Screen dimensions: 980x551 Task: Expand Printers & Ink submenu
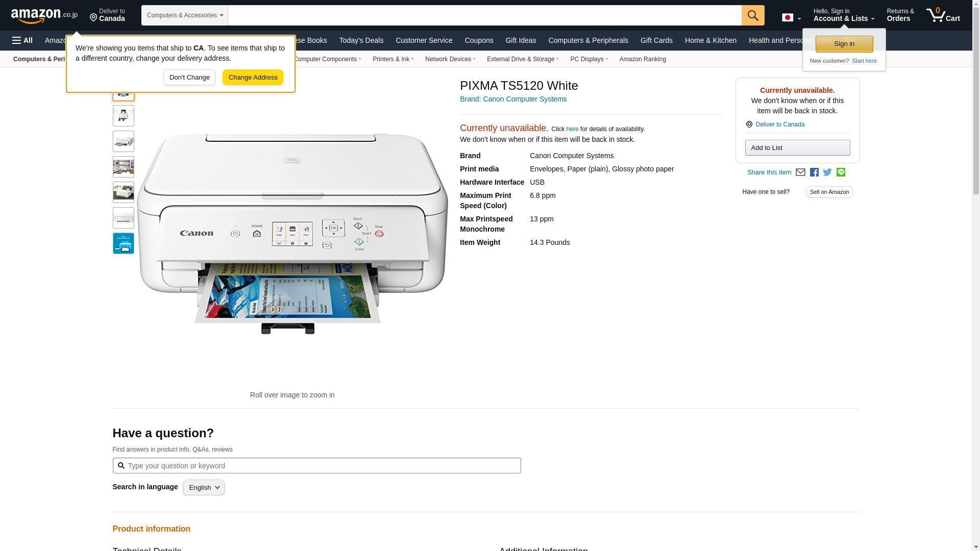click(x=393, y=59)
